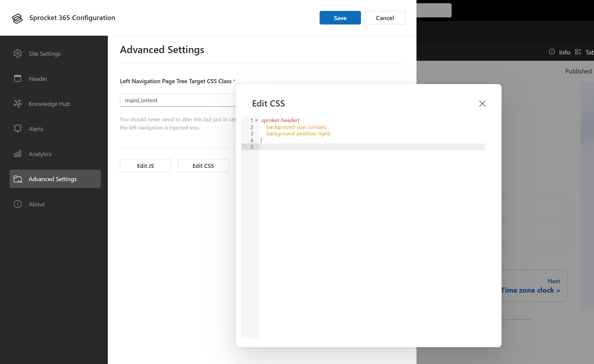
Task: Close the Edit CSS dialog
Action: click(x=482, y=104)
